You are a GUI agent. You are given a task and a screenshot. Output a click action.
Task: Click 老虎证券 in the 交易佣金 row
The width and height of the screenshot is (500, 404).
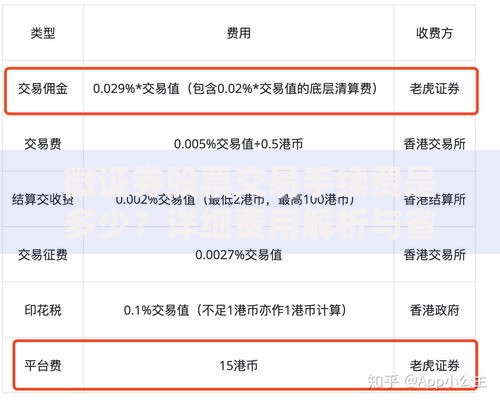click(x=434, y=89)
